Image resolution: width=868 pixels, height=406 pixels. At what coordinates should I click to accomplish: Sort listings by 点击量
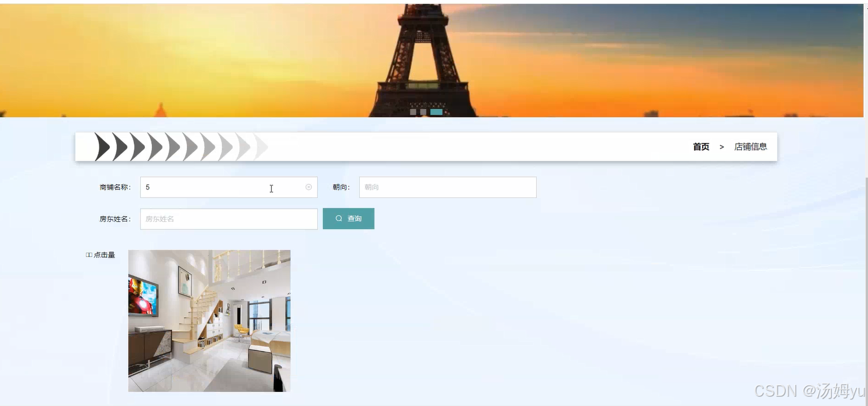click(x=100, y=255)
